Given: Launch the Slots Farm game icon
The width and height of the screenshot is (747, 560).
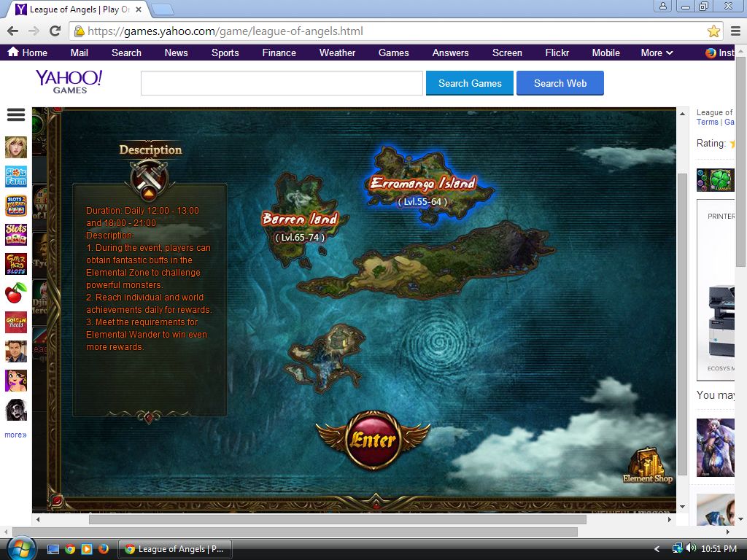Looking at the screenshot, I should [16, 176].
